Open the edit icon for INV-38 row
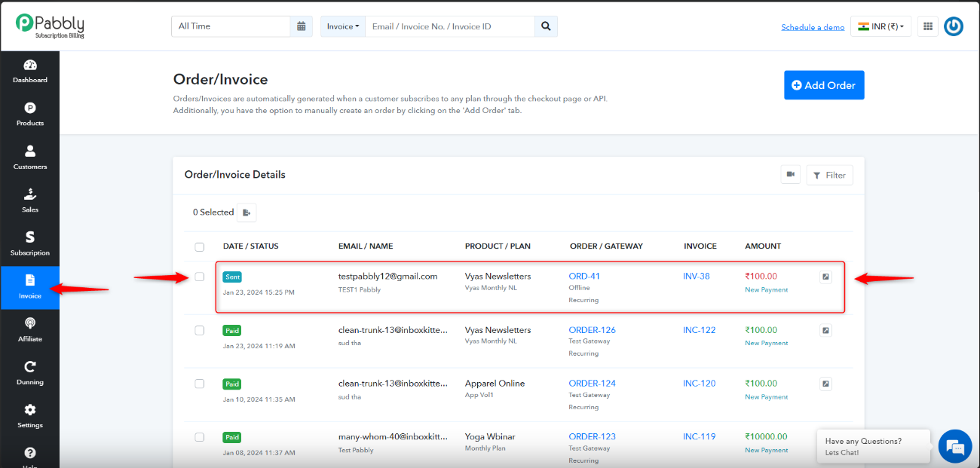980x468 pixels. coord(825,277)
